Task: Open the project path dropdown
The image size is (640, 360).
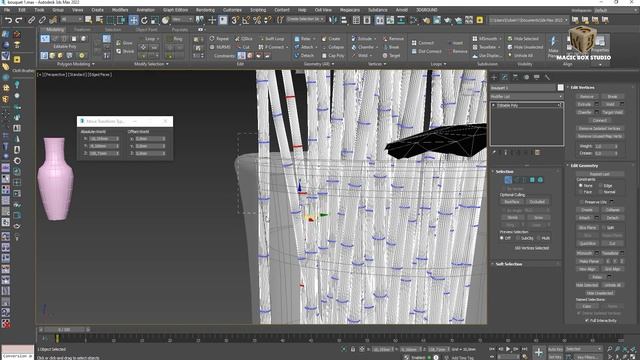Action: (x=529, y=20)
